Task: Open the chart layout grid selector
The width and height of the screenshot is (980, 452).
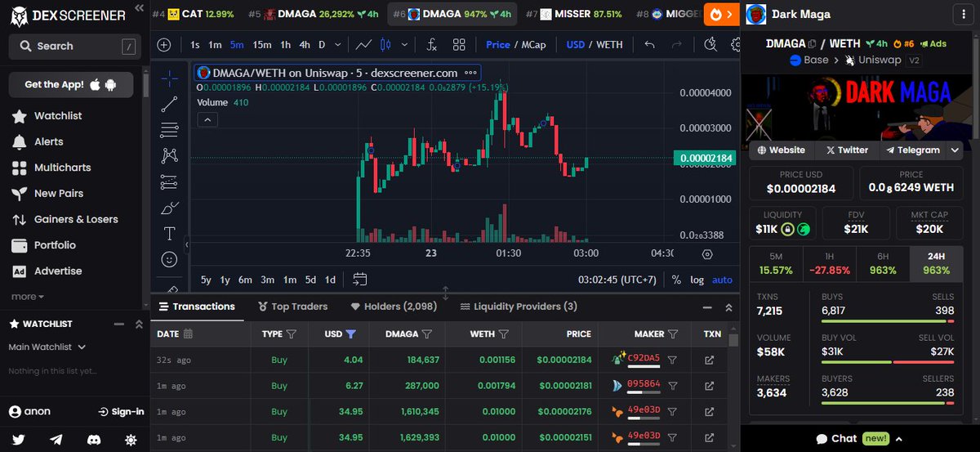Action: [x=459, y=44]
